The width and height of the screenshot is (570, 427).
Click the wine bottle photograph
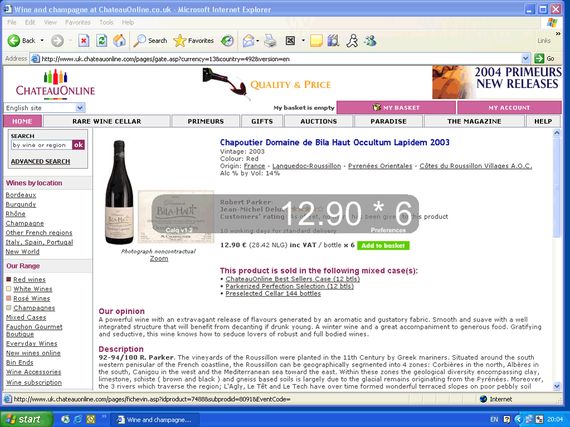(119, 192)
